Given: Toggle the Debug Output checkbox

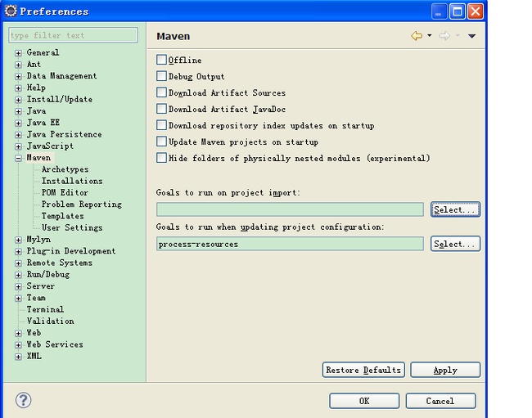Looking at the screenshot, I should coord(161,76).
